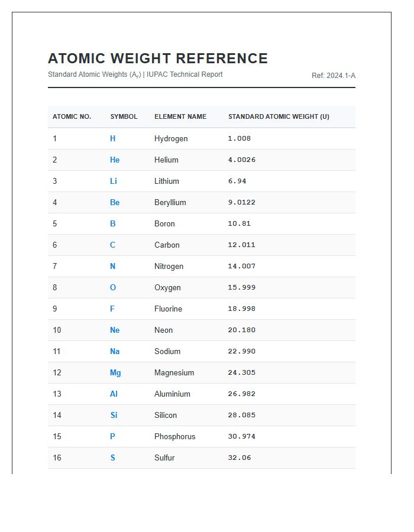Click the Mg symbol link

pos(115,372)
